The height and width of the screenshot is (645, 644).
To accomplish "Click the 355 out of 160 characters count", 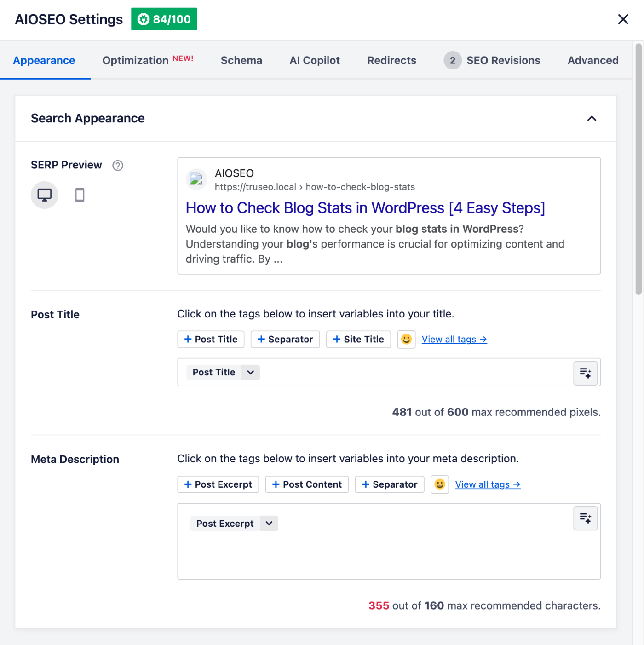I will 484,606.
